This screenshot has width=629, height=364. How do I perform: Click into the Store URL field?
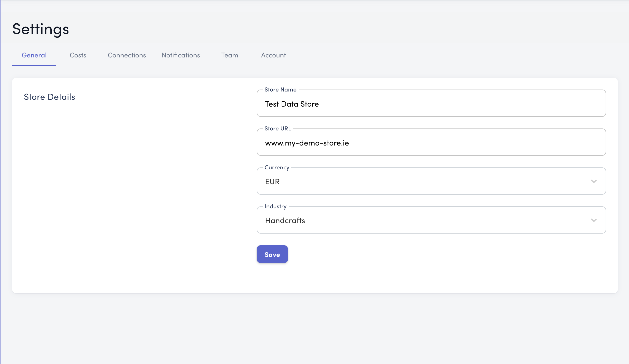tap(431, 143)
